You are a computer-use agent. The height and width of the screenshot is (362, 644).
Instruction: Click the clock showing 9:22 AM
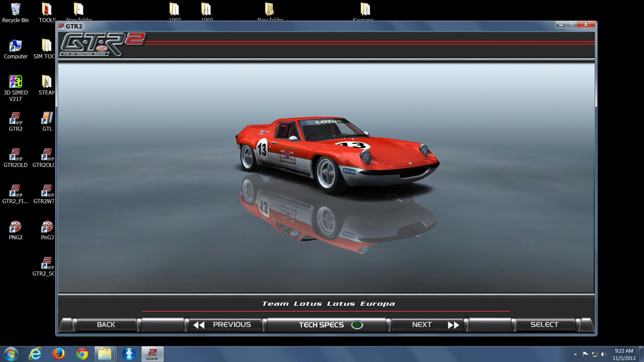tap(624, 354)
